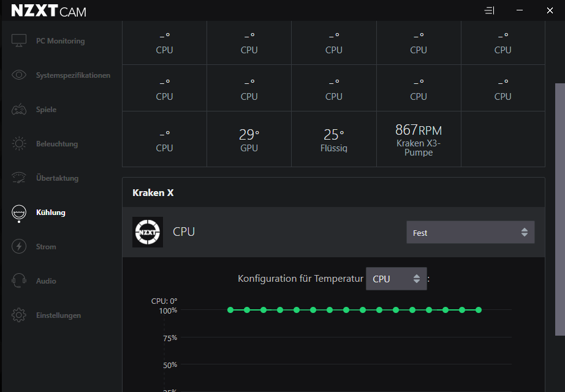Click the NZXT CAM logo
This screenshot has height=392, width=565.
coord(49,11)
